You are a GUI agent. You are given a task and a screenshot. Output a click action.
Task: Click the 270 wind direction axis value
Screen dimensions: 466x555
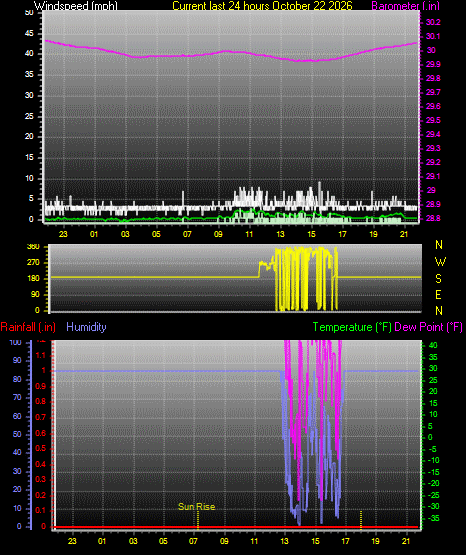click(33, 263)
